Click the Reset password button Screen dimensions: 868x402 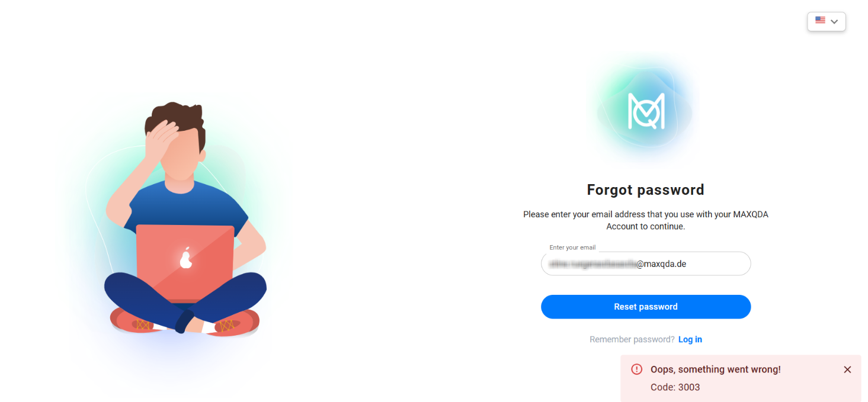(646, 307)
